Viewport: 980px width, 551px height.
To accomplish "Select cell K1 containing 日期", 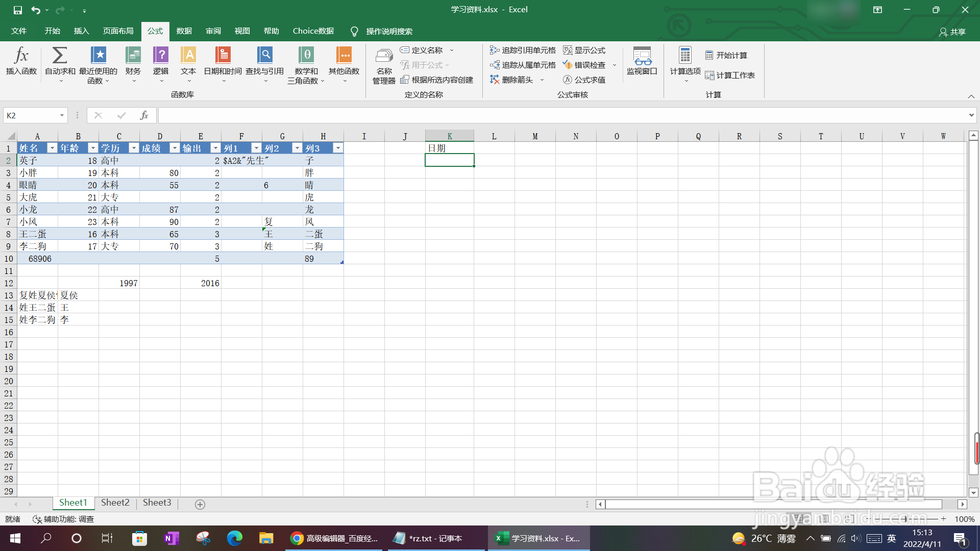I will tap(450, 148).
